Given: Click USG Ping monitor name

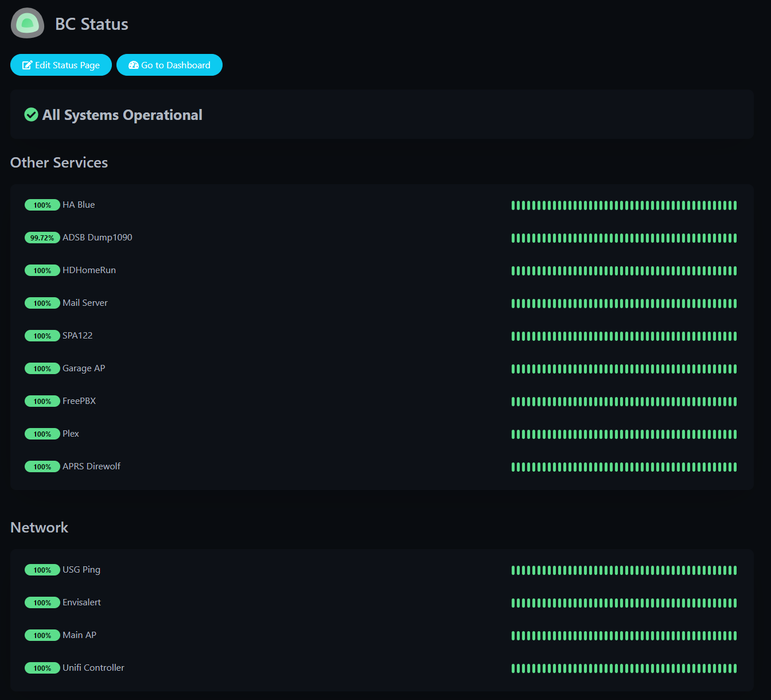Looking at the screenshot, I should click(81, 570).
